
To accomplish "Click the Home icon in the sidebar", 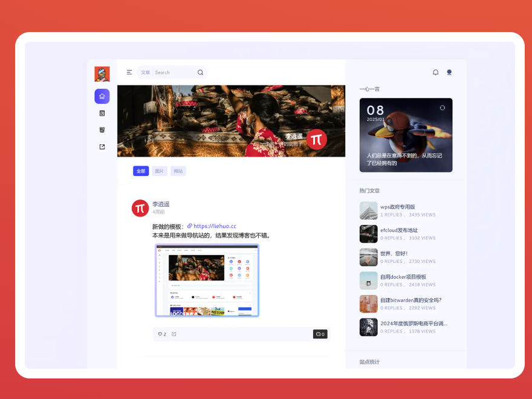I will pyautogui.click(x=102, y=96).
